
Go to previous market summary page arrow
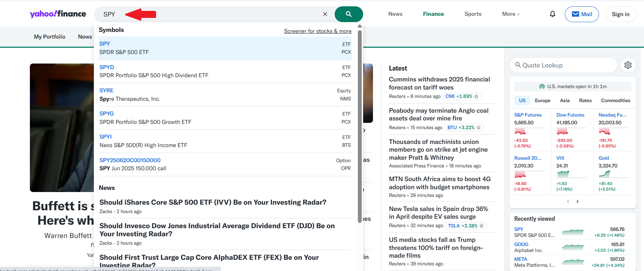point(568,201)
